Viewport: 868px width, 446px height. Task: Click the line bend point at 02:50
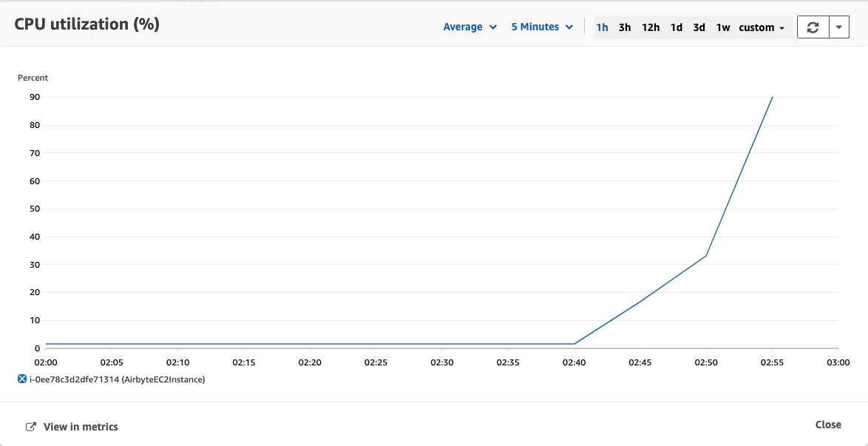706,256
